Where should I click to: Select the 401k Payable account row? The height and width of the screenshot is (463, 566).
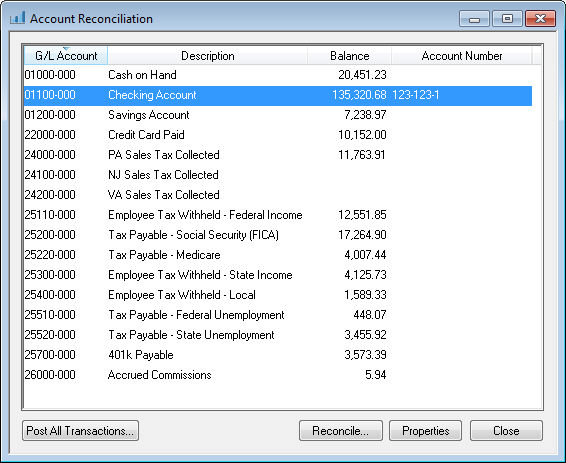coord(278,355)
